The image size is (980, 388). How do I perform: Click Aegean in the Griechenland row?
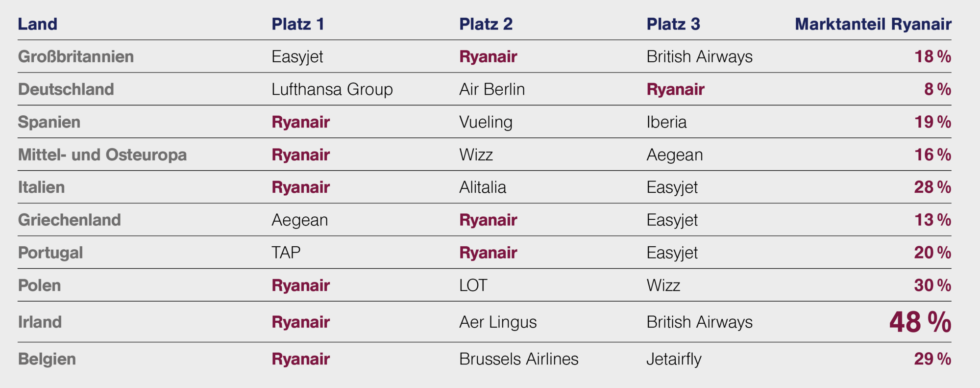pyautogui.click(x=300, y=220)
